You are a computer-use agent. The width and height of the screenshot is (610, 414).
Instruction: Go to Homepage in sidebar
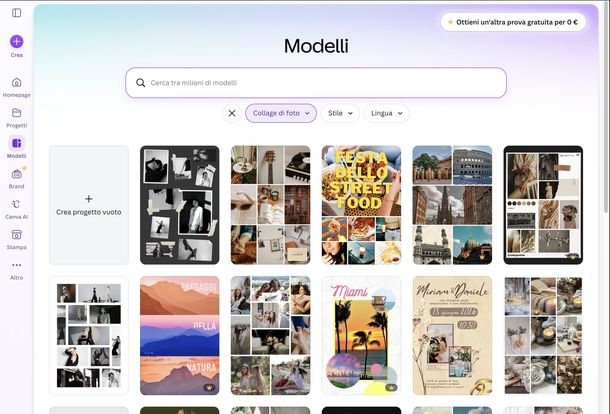(16, 87)
